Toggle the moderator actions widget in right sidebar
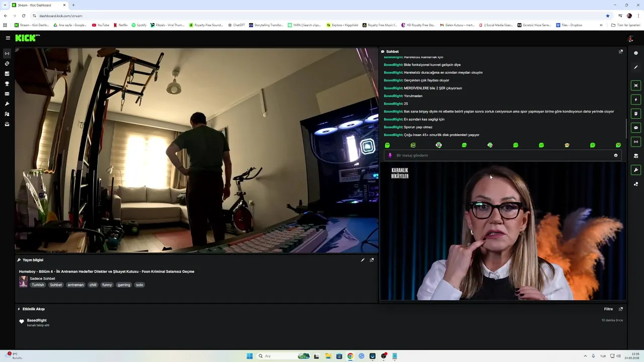 click(x=636, y=156)
